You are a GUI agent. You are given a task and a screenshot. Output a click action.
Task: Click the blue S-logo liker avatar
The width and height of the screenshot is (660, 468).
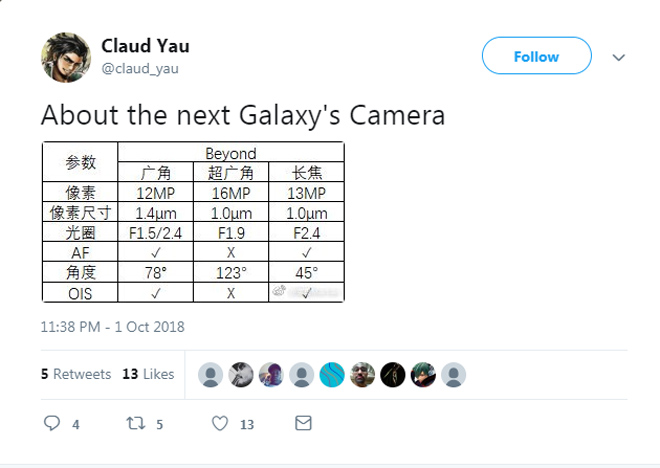click(332, 375)
